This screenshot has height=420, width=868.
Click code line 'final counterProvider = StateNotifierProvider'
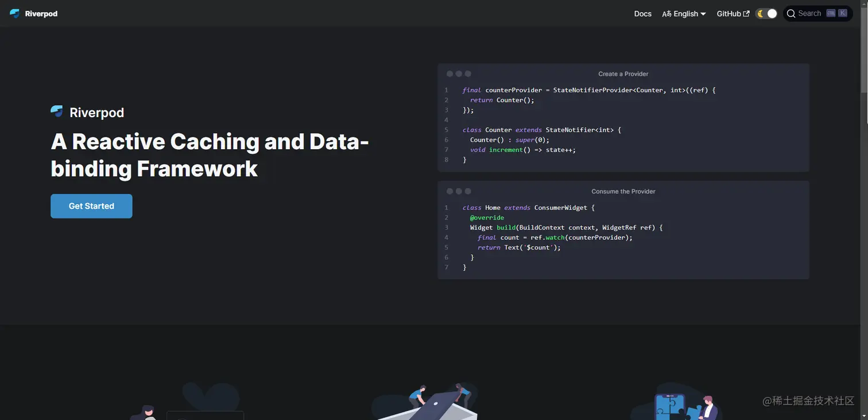589,90
